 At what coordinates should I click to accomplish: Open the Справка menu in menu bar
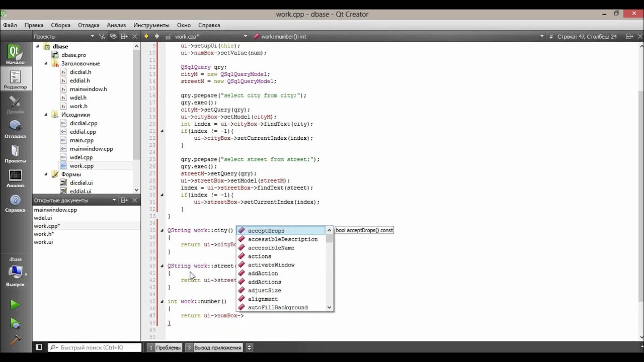tap(209, 25)
